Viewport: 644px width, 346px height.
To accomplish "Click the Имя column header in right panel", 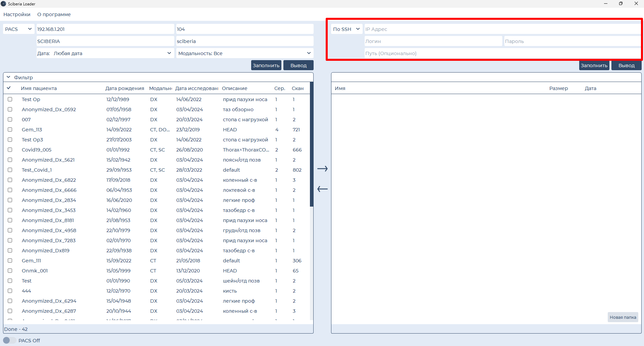I will click(x=340, y=88).
